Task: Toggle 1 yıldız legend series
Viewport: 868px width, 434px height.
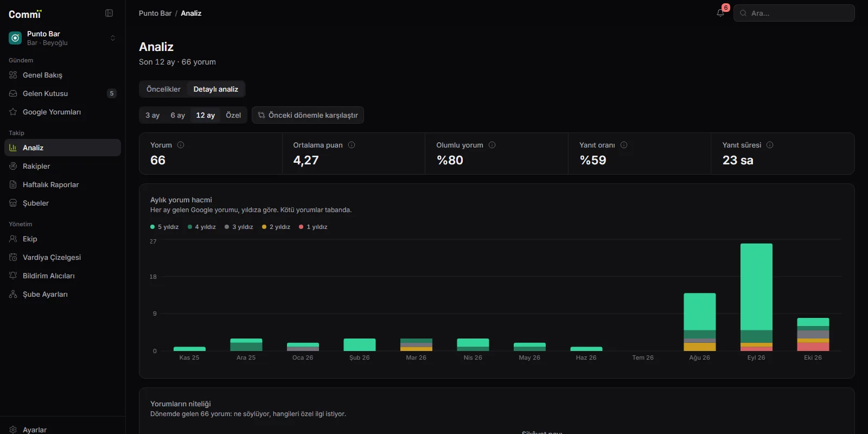Action: pyautogui.click(x=313, y=227)
